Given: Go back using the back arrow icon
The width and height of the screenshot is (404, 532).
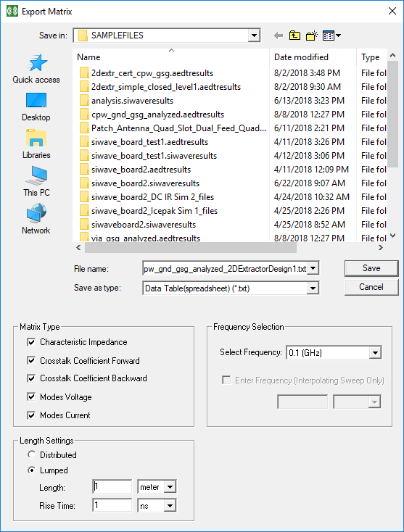Looking at the screenshot, I should point(279,36).
